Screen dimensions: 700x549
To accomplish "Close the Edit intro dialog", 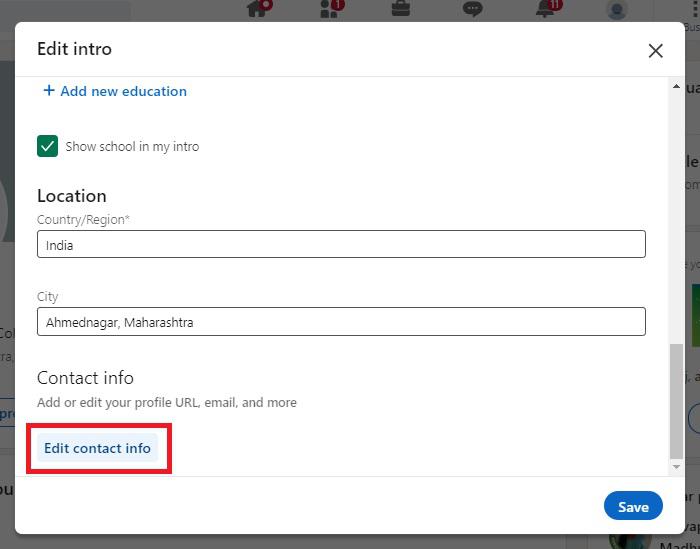I will pos(655,50).
